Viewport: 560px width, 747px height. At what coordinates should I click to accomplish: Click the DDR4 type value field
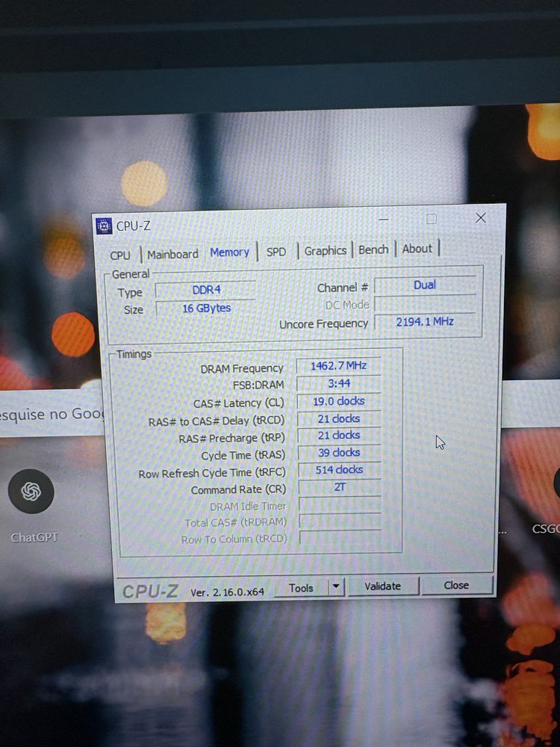tap(206, 290)
